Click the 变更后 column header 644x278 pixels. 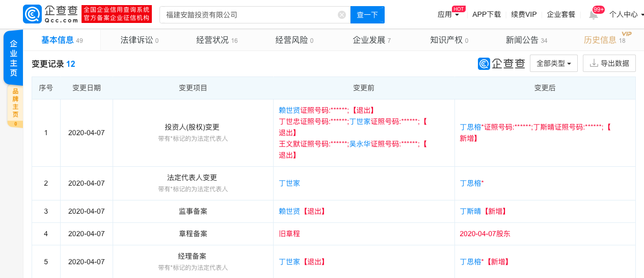545,88
